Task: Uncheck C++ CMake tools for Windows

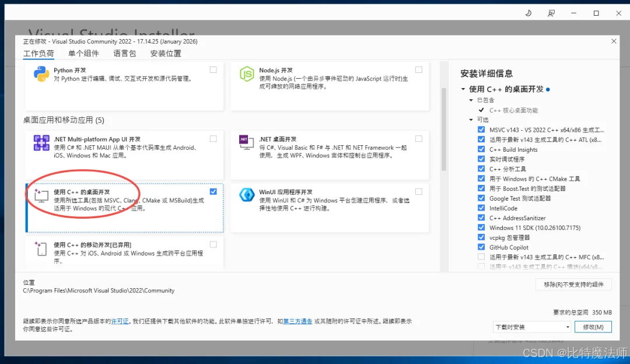Action: tap(481, 178)
